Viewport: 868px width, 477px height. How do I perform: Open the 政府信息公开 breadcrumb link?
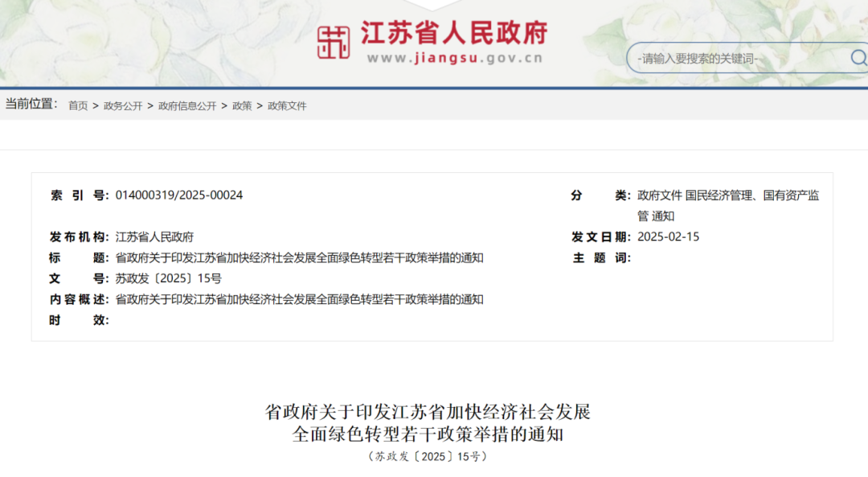coord(185,105)
